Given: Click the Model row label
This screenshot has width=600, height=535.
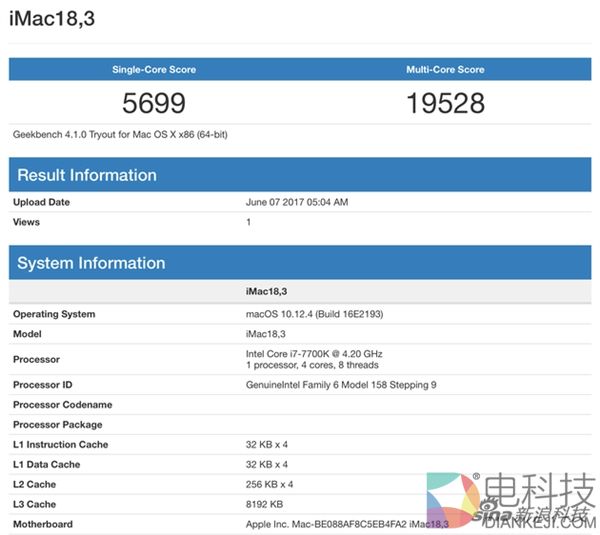Looking at the screenshot, I should [27, 334].
